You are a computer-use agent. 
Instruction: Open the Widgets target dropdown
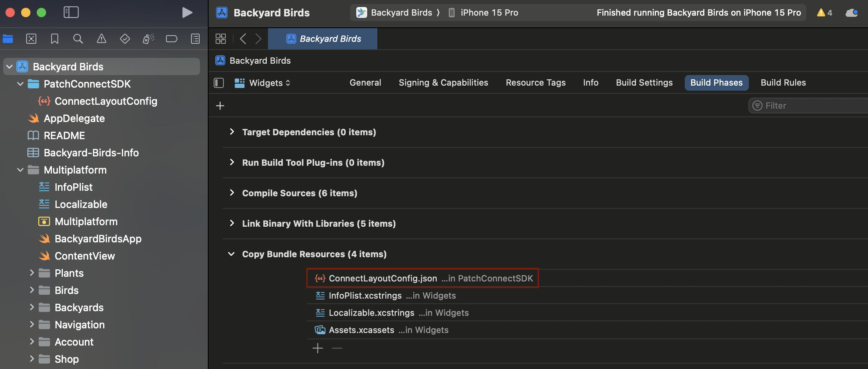(262, 83)
